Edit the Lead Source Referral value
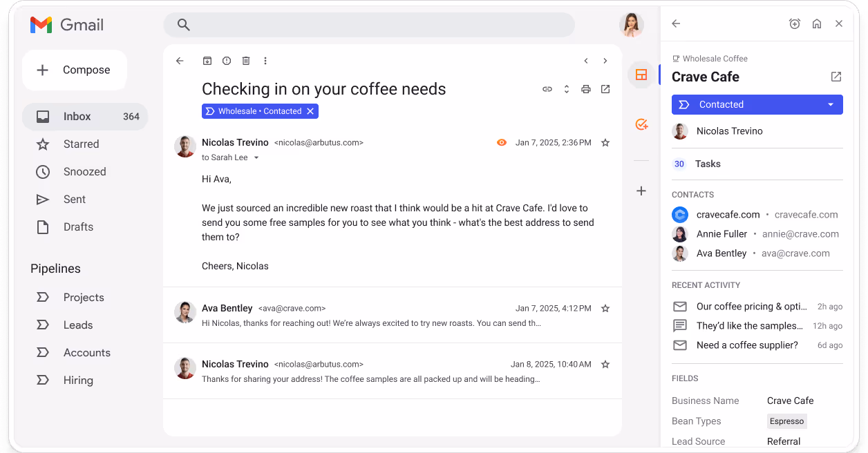Screen dimensions: 868x453 pyautogui.click(x=784, y=441)
